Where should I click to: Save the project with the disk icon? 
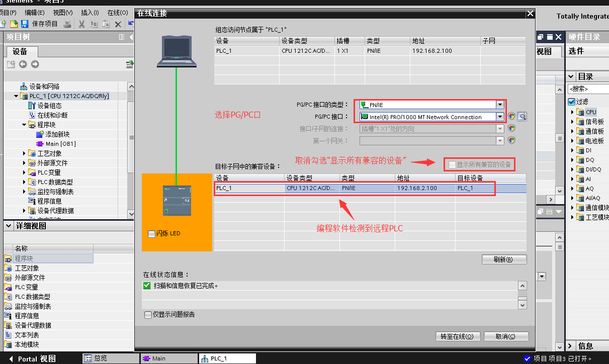click(24, 24)
